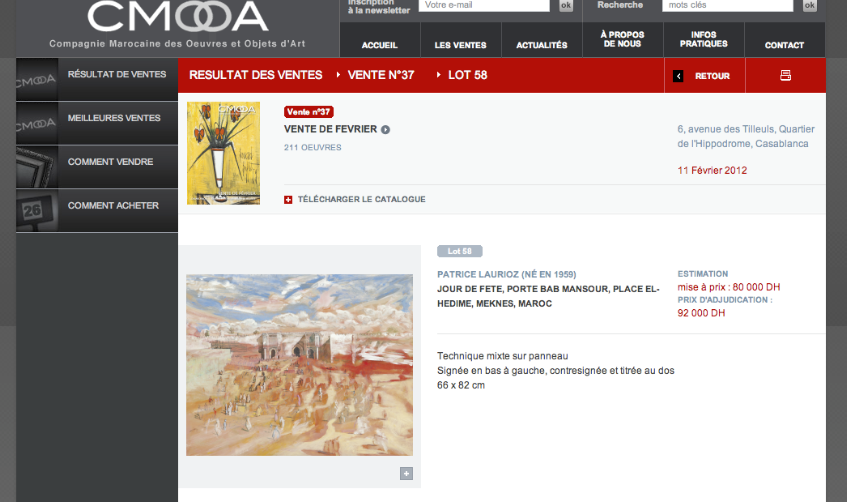847x502 pixels.
Task: Click the red plus icon for catalogue download
Action: click(x=288, y=200)
